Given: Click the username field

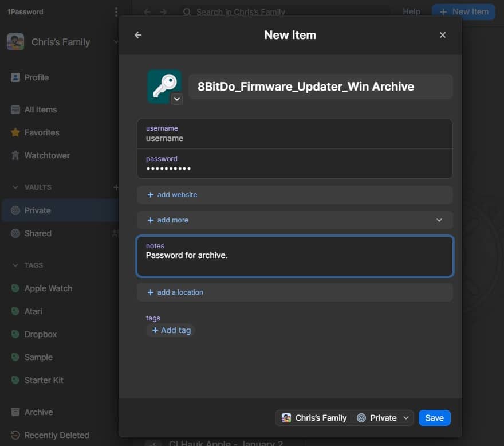Looking at the screenshot, I should click(x=295, y=134).
